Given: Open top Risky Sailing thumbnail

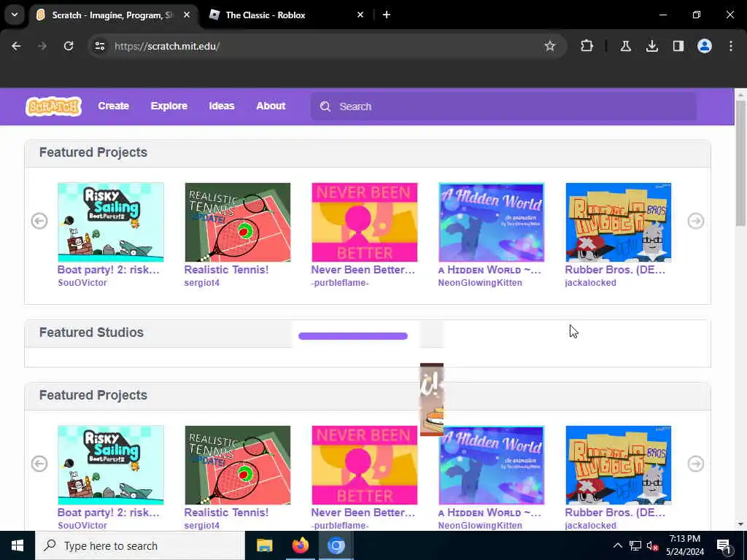Looking at the screenshot, I should pos(111,222).
